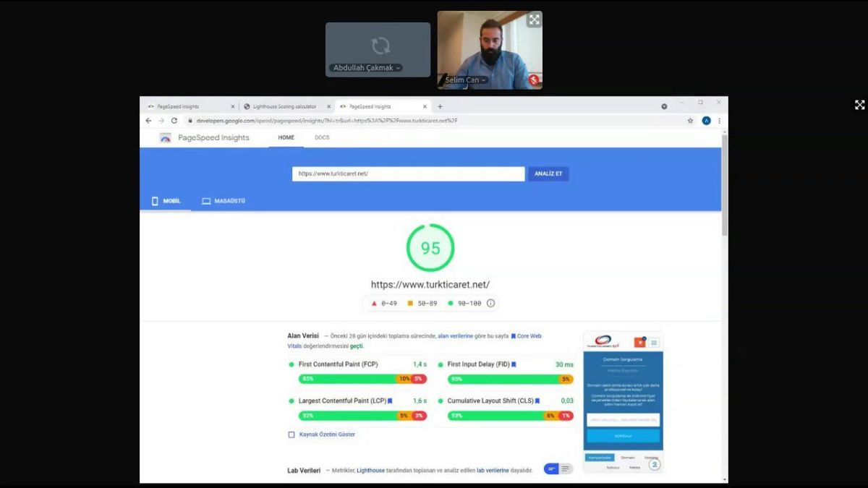The image size is (868, 488).
Task: Click the bookmark icon beside Largest Contentful Paint
Action: pos(389,401)
